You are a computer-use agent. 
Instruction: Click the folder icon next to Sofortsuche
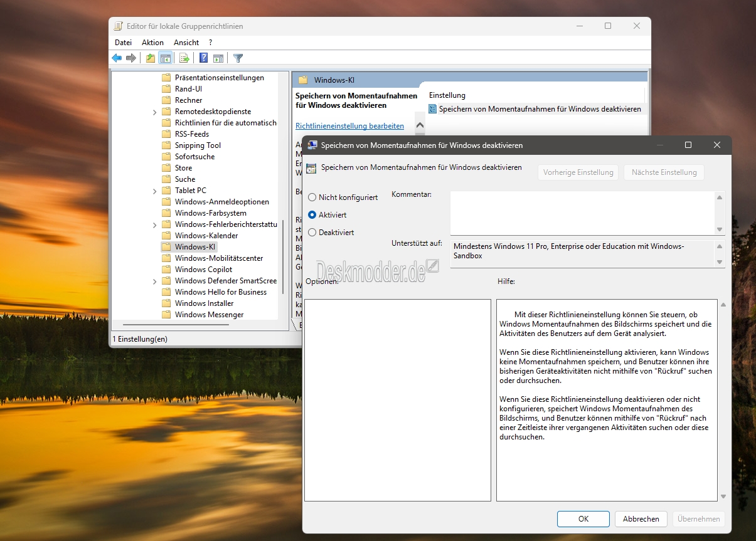click(x=166, y=157)
